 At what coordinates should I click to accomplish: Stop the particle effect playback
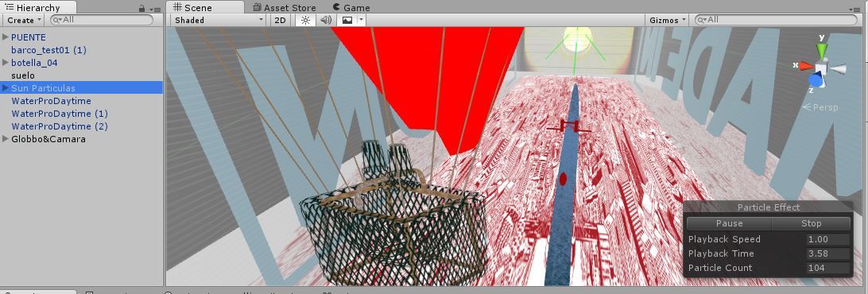pyautogui.click(x=811, y=224)
